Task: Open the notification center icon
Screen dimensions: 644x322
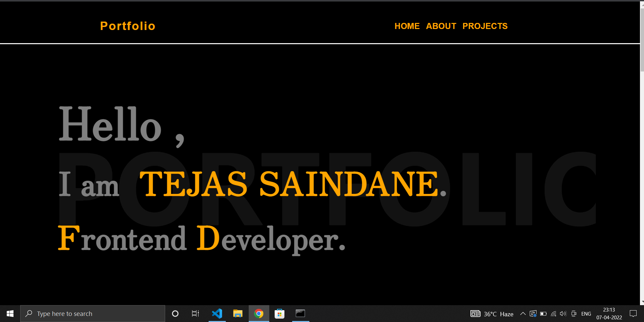Action: [x=633, y=314]
